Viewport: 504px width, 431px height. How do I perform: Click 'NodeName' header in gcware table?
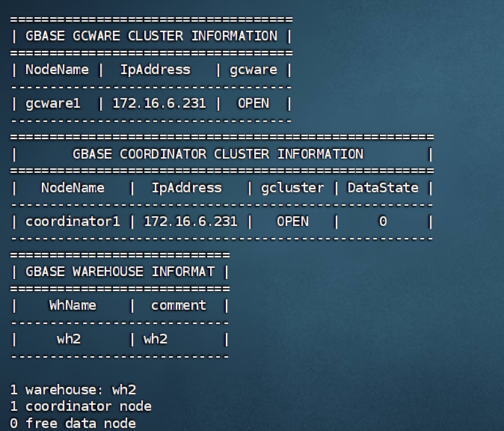57,70
